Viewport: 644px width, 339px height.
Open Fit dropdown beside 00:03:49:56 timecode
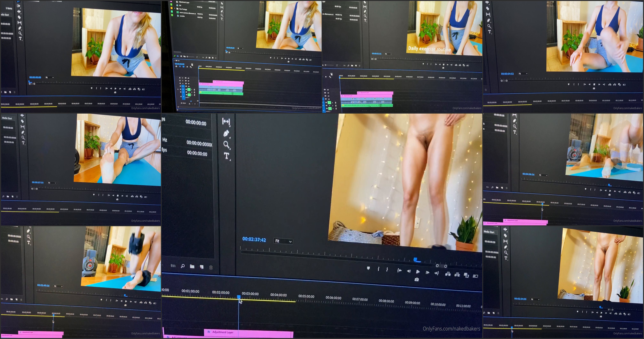(x=58, y=286)
